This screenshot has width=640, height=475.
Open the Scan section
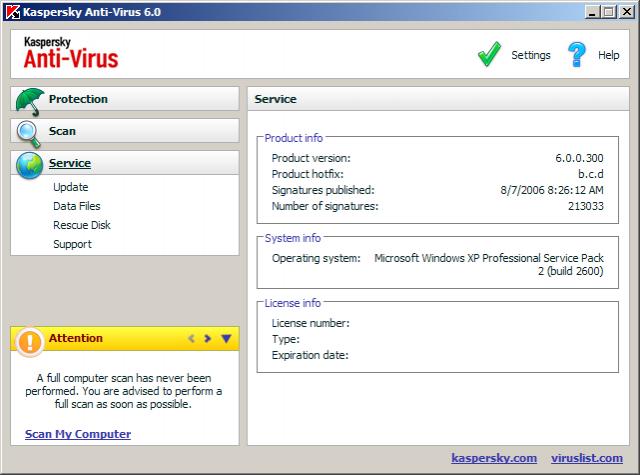pyautogui.click(x=125, y=131)
